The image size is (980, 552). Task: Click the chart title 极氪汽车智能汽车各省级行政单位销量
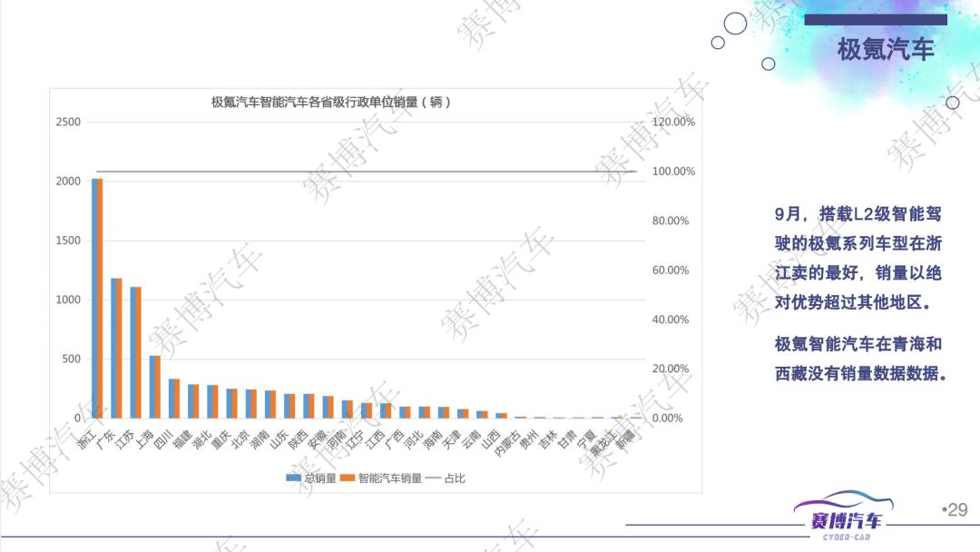(x=330, y=102)
